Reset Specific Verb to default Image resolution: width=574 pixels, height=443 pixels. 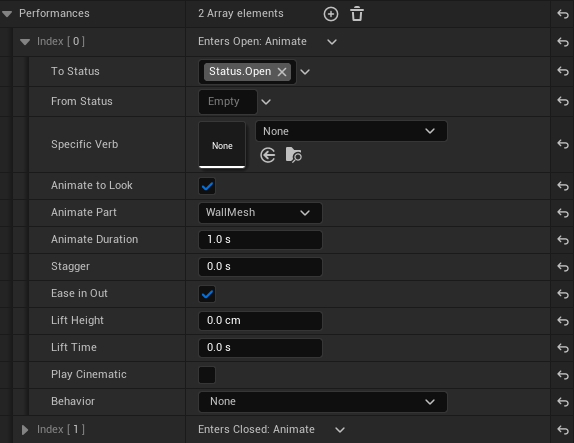(563, 144)
